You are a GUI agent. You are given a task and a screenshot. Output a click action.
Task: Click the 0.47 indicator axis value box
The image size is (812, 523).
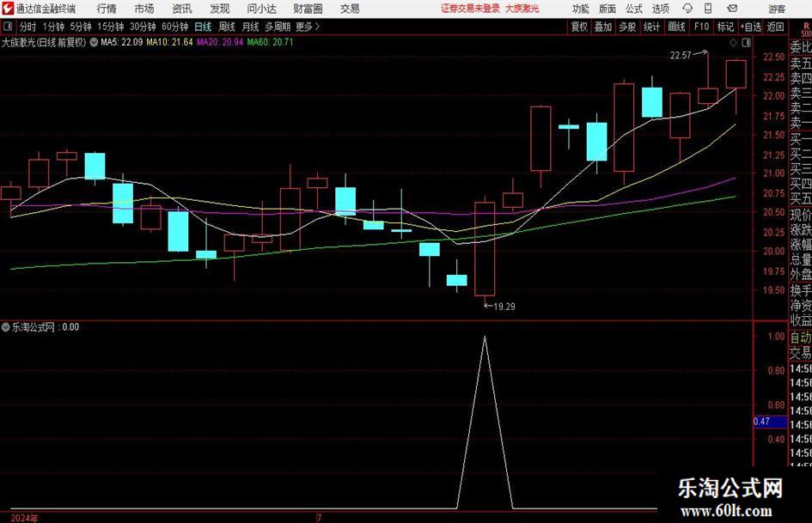click(770, 422)
